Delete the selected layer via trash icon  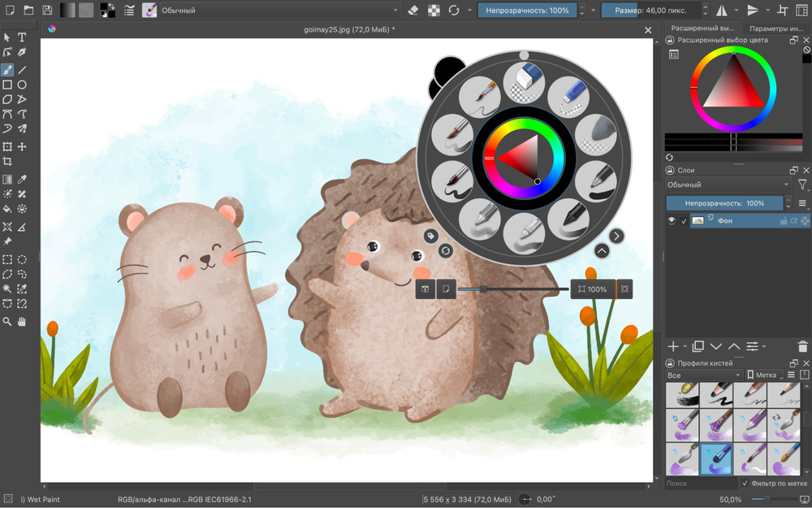pos(801,346)
